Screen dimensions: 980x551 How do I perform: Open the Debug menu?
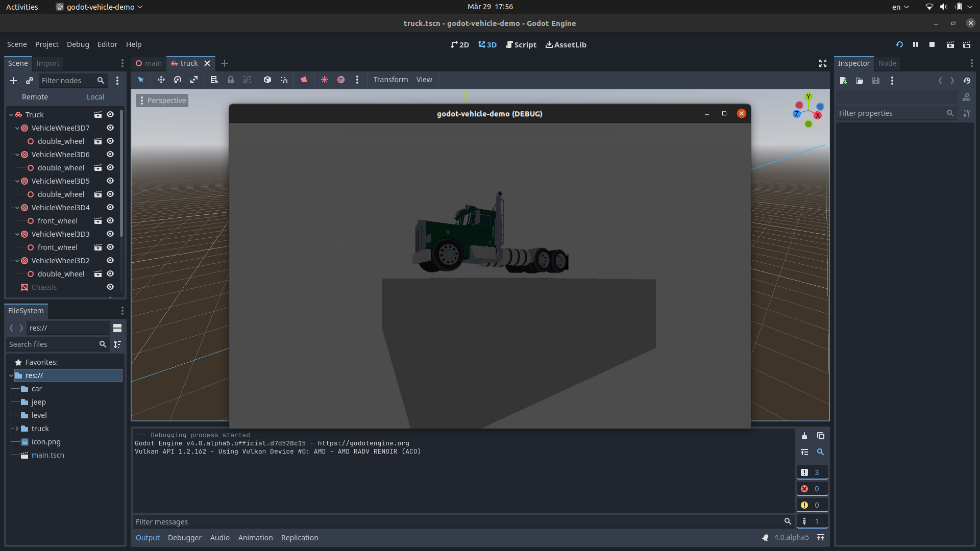[x=78, y=44]
